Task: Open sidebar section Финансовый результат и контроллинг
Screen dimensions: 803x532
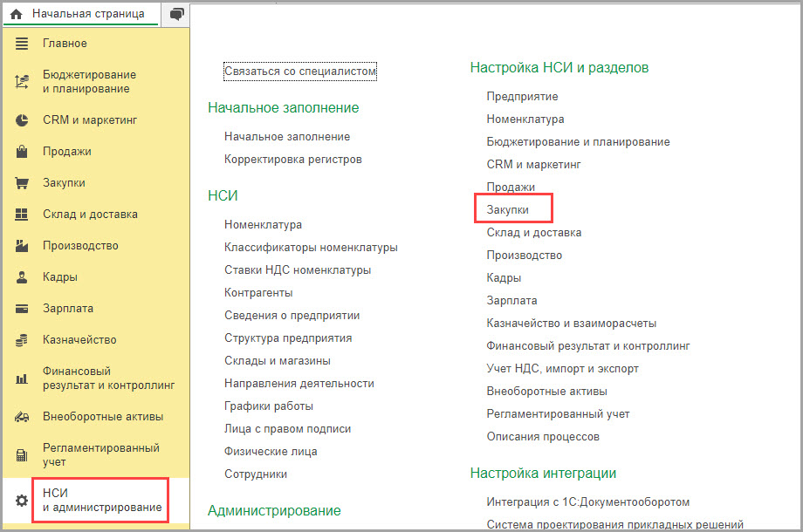Action: 108,379
